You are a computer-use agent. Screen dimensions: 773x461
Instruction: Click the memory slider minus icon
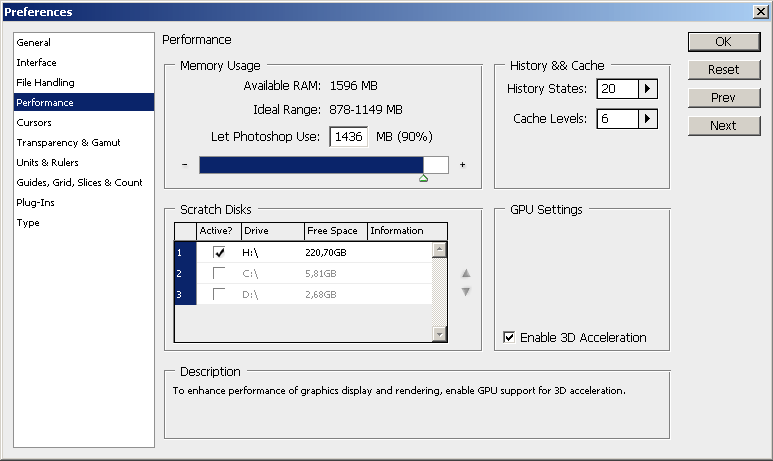click(185, 165)
